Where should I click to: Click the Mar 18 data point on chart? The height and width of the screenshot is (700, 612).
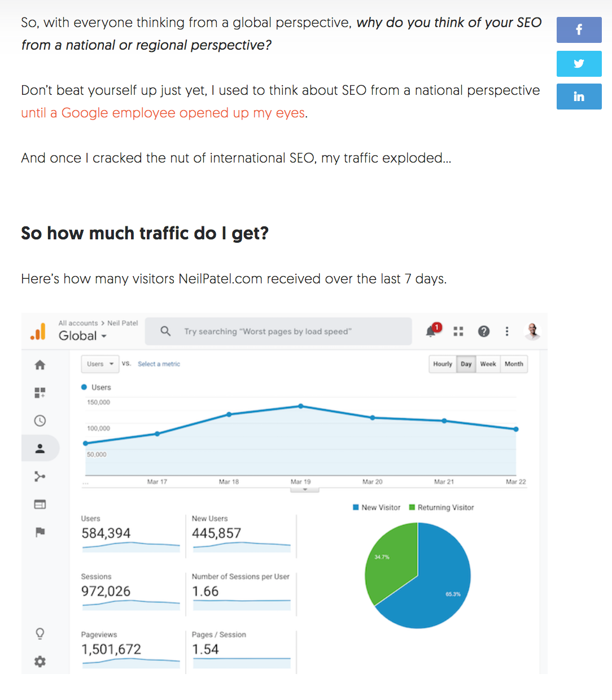coord(229,414)
